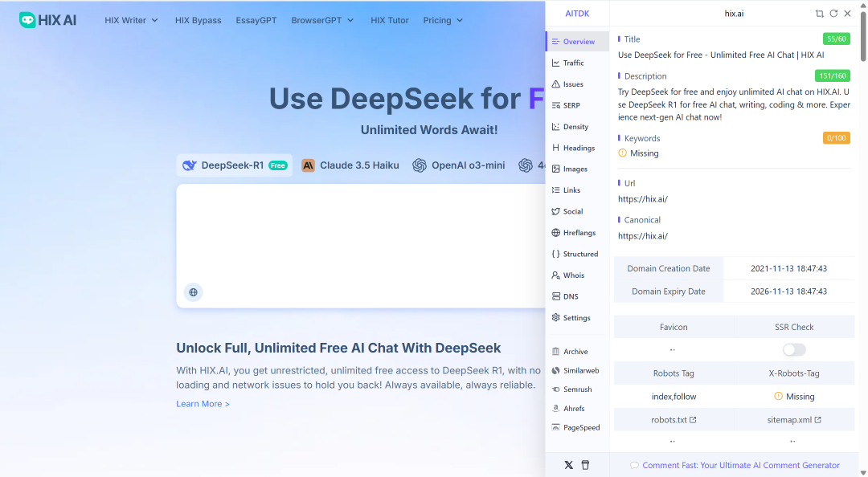Open Structured data via its braces icon
This screenshot has height=477, width=868.
point(556,254)
